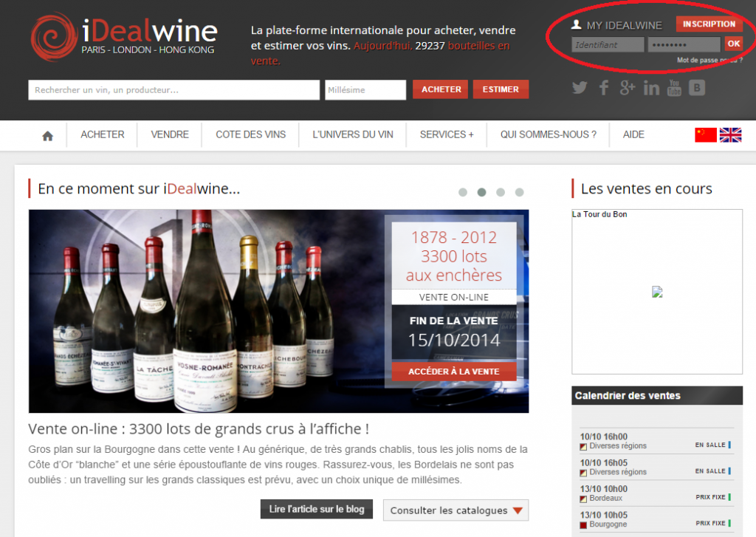The width and height of the screenshot is (756, 537).
Task: Focus the wine search field
Action: coord(174,89)
